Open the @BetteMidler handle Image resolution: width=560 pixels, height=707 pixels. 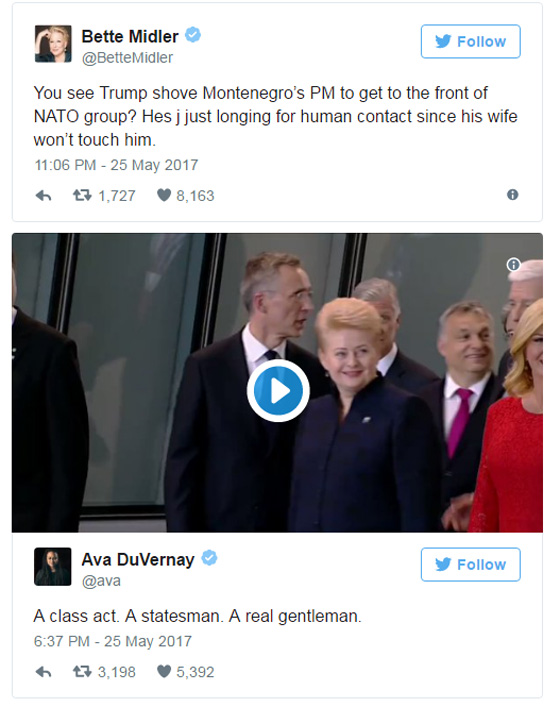point(127,58)
